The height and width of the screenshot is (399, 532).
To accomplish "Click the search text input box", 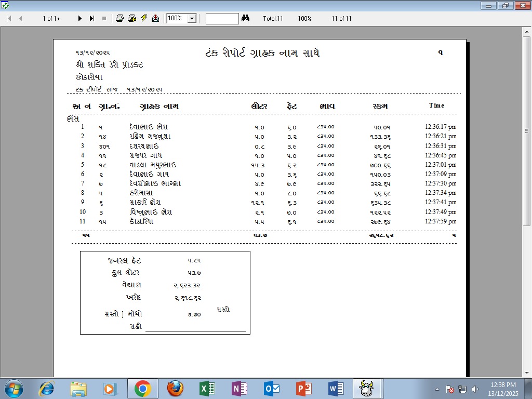I will pyautogui.click(x=222, y=18).
